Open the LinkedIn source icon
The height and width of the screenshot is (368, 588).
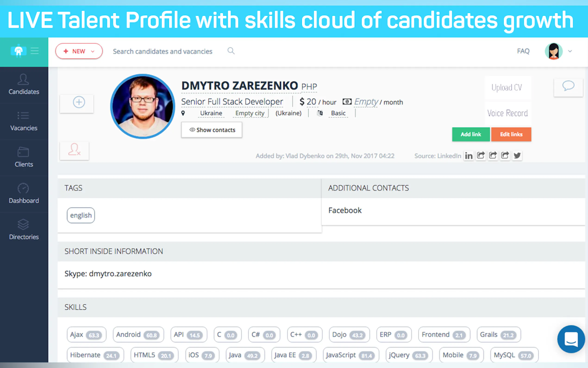469,155
